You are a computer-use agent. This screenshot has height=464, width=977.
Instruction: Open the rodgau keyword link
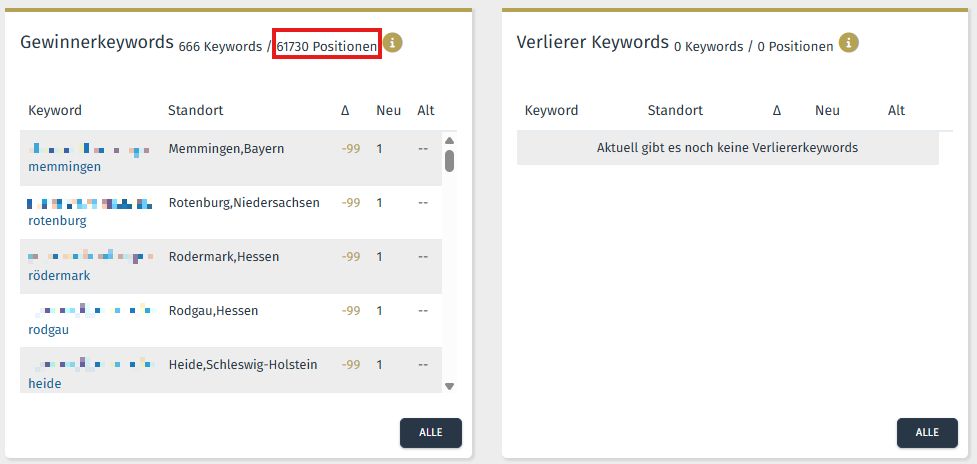(x=49, y=329)
